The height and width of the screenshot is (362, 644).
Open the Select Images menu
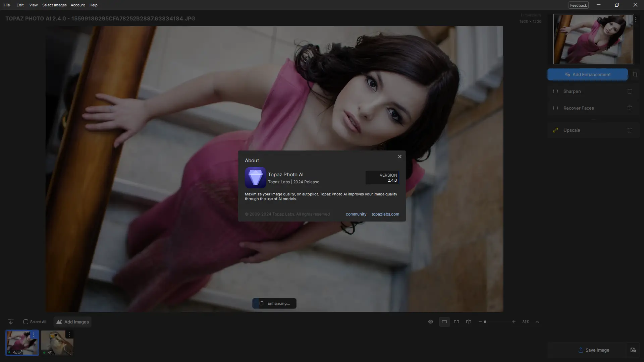(x=54, y=5)
